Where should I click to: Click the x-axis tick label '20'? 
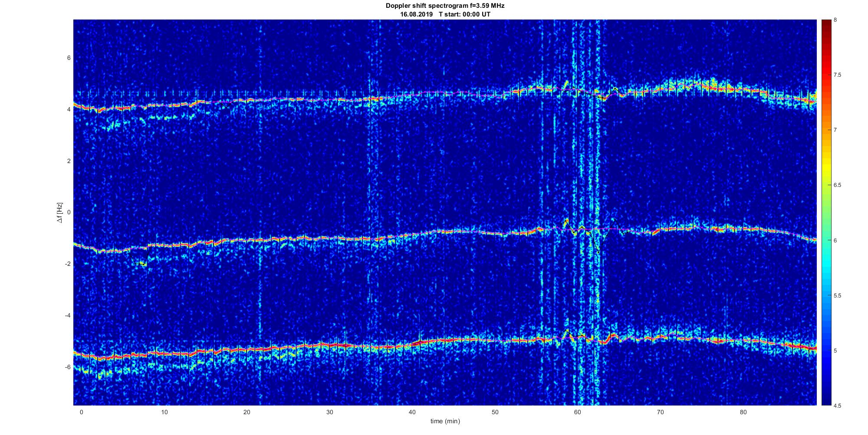point(247,412)
